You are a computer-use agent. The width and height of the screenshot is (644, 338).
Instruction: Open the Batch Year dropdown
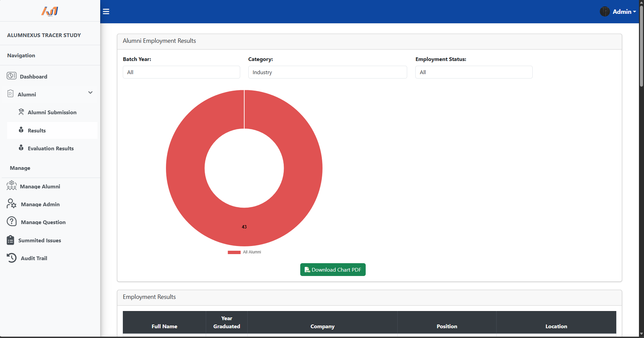pos(181,72)
